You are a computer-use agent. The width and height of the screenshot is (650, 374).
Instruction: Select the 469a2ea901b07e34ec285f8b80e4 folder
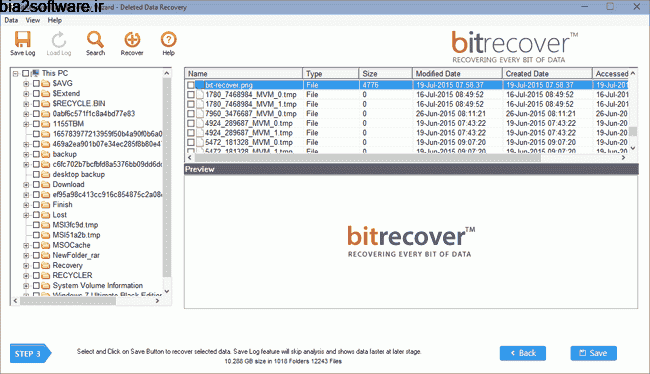coord(107,144)
